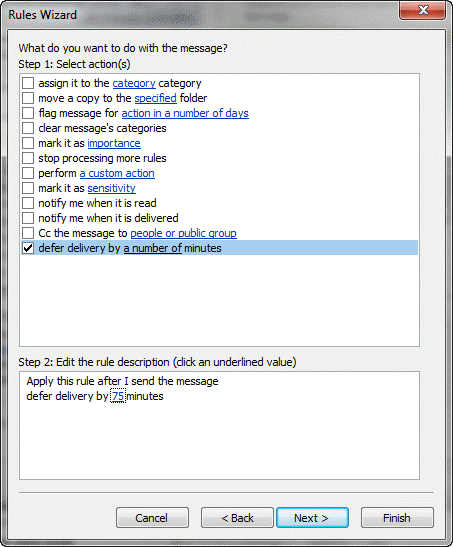Image resolution: width=453 pixels, height=547 pixels.
Task: Enable 'stop processing more rules' checkbox
Action: [x=28, y=158]
